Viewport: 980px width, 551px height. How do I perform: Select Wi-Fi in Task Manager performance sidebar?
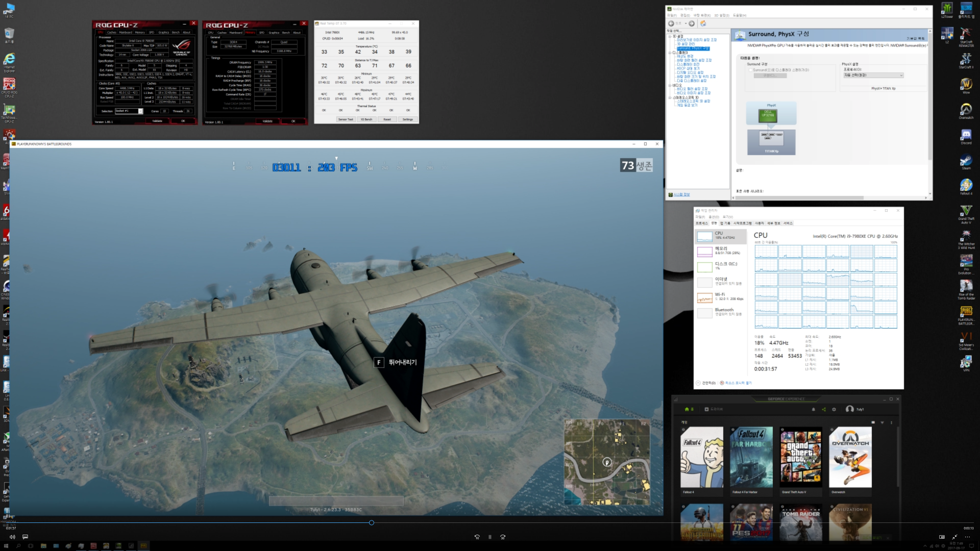[x=721, y=297]
